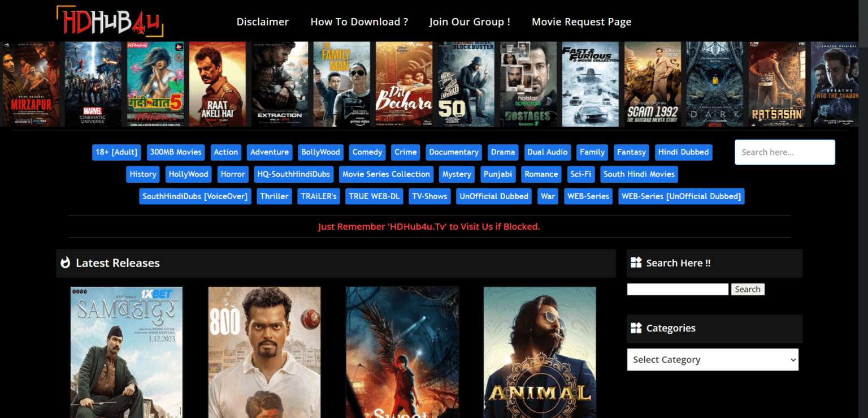Image resolution: width=868 pixels, height=418 pixels.
Task: Open the 800 movie poster
Action: [264, 352]
